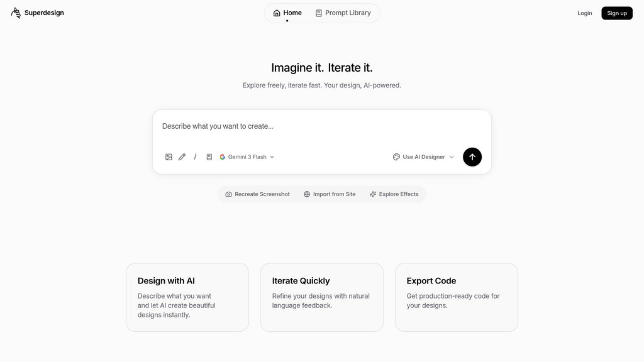The height and width of the screenshot is (362, 644).
Task: Click the image attachment icon in the prompt bar
Action: tap(169, 156)
